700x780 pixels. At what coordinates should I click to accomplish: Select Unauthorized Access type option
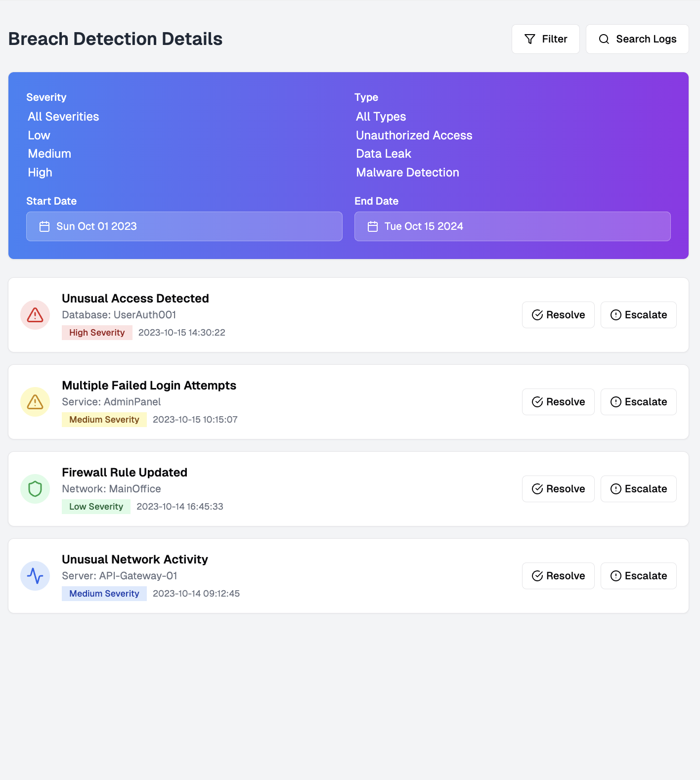pyautogui.click(x=414, y=135)
